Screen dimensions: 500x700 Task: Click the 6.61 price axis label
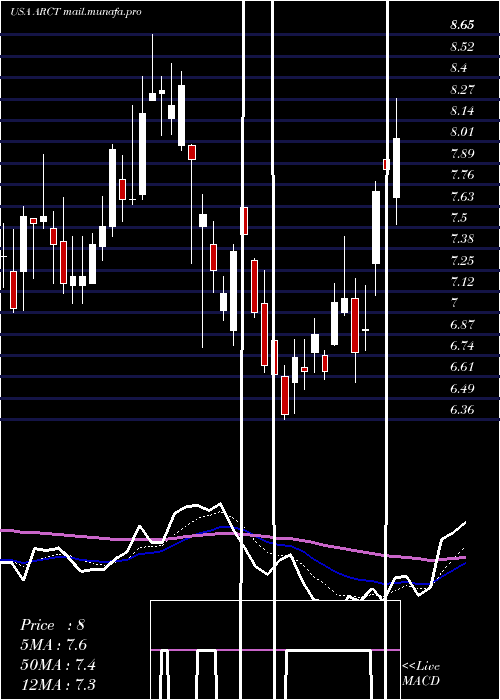click(462, 367)
